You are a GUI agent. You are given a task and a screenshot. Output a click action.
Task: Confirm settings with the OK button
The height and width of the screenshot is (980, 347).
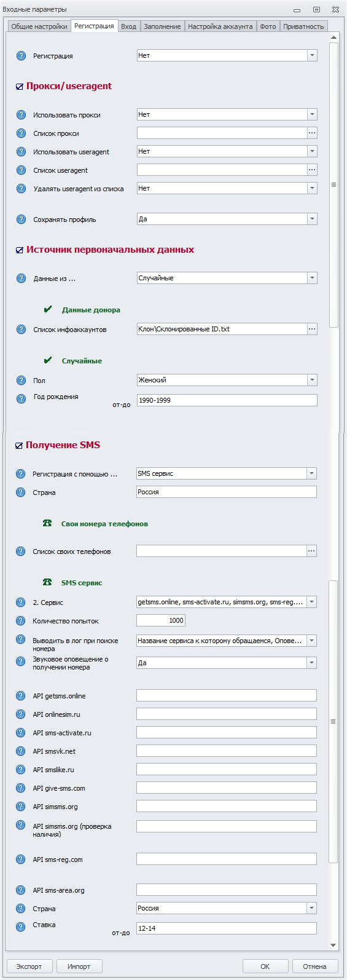click(x=265, y=966)
